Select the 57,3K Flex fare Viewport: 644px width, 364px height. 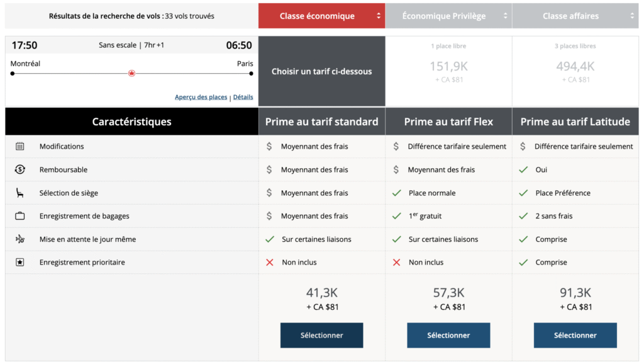tap(448, 335)
